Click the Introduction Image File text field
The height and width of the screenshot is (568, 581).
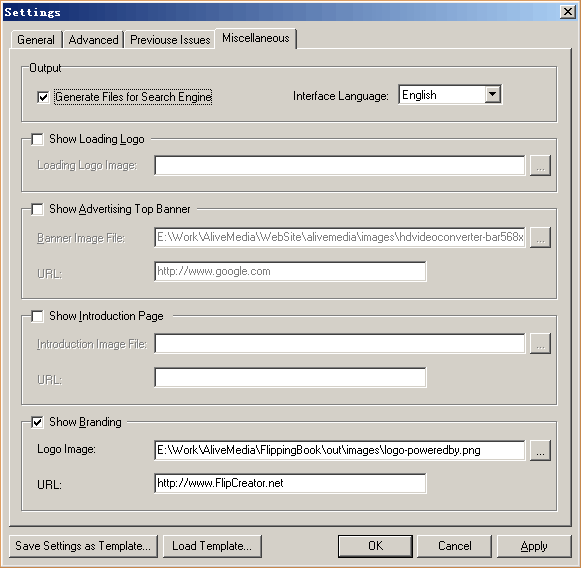pyautogui.click(x=339, y=344)
